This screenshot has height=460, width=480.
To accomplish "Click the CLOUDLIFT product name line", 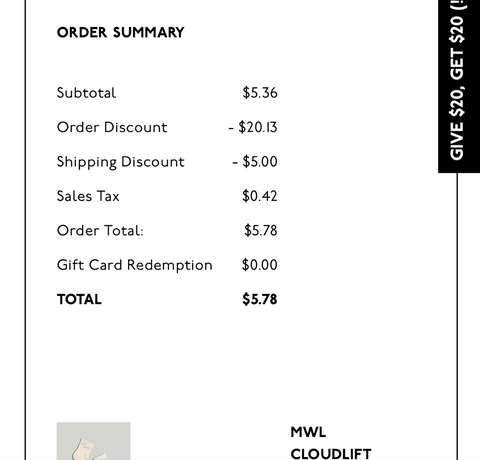I will point(331,454).
